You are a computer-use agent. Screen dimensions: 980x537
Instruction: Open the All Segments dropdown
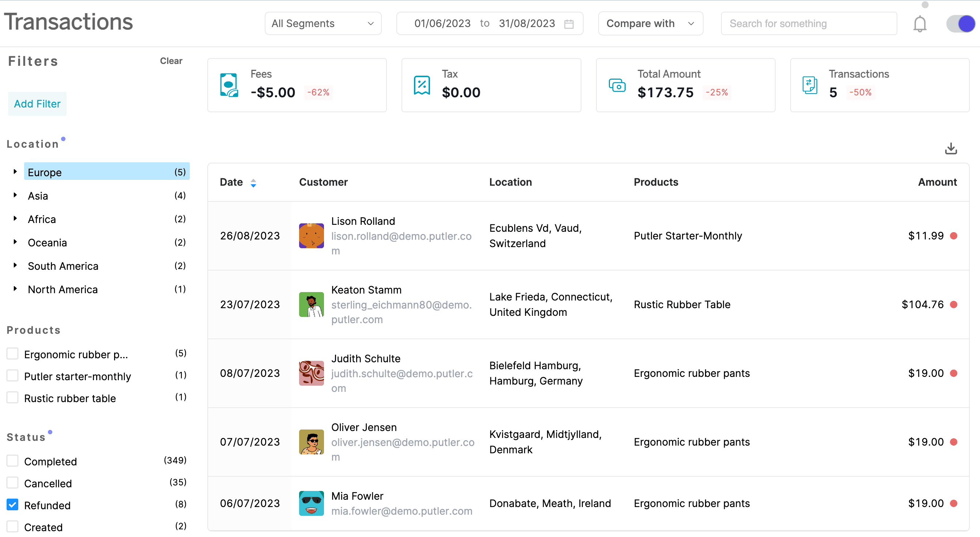(323, 23)
